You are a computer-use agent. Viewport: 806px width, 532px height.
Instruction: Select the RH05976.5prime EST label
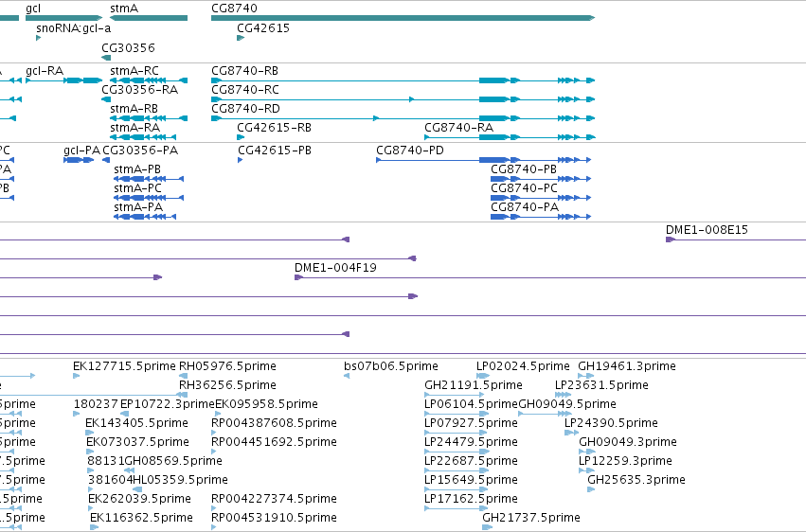coord(227,366)
